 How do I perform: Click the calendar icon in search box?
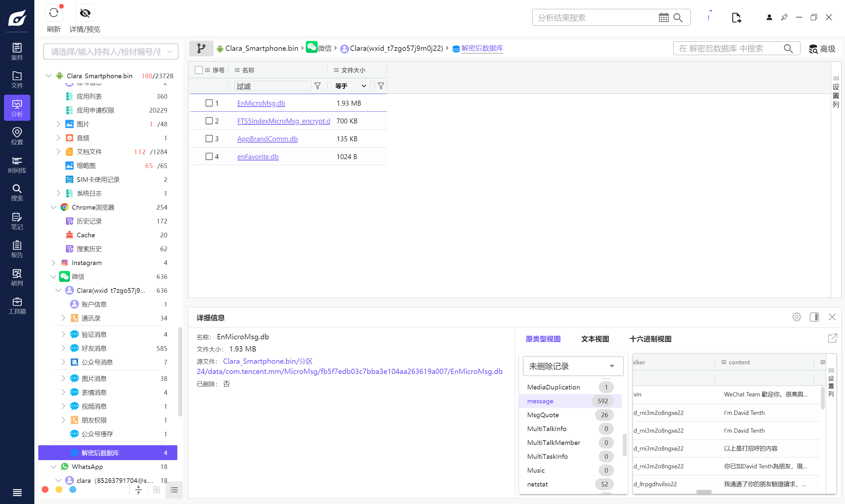[663, 18]
